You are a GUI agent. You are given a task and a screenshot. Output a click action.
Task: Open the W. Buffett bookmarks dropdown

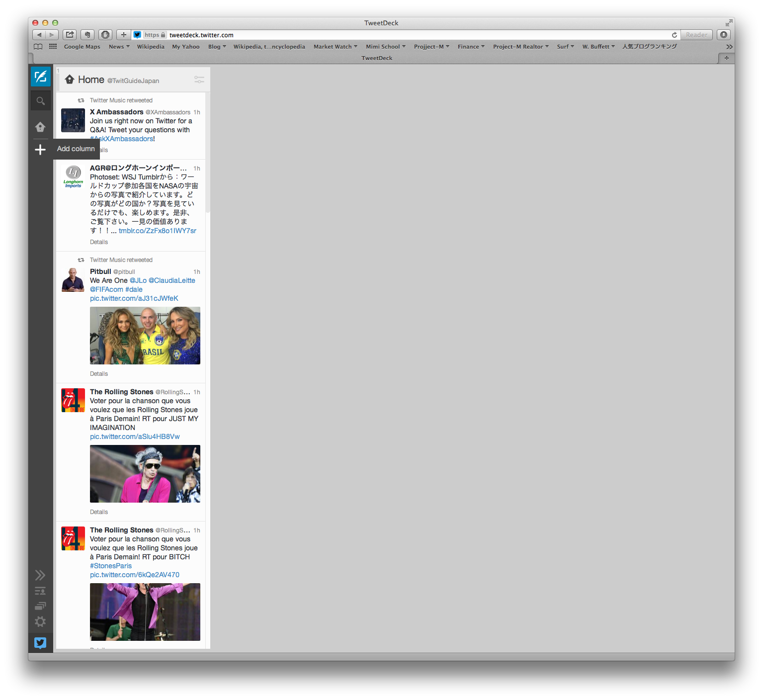point(599,47)
